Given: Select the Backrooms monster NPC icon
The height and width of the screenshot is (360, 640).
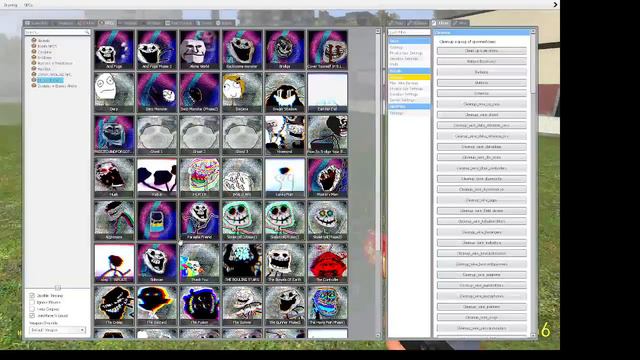Looking at the screenshot, I should 242,50.
